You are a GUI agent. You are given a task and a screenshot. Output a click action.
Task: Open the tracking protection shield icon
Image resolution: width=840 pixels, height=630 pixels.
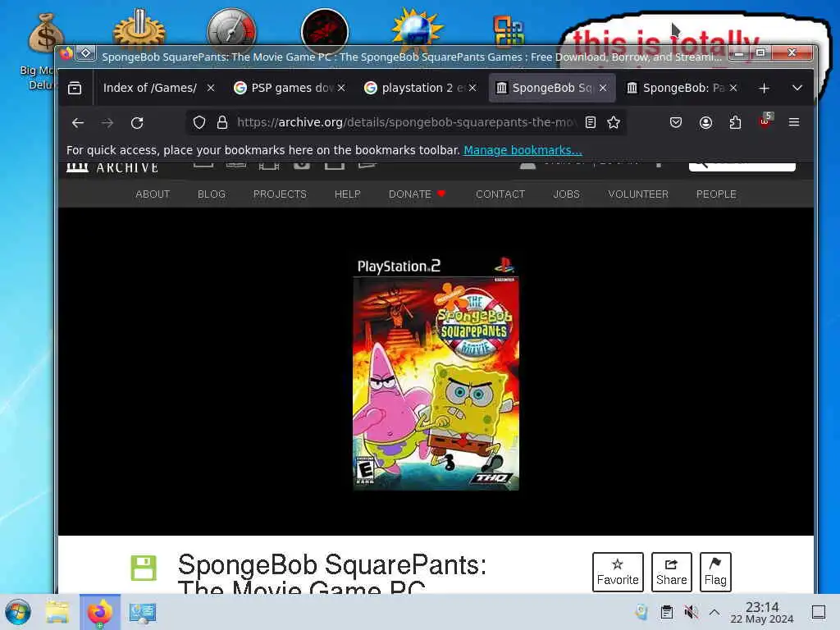point(199,123)
